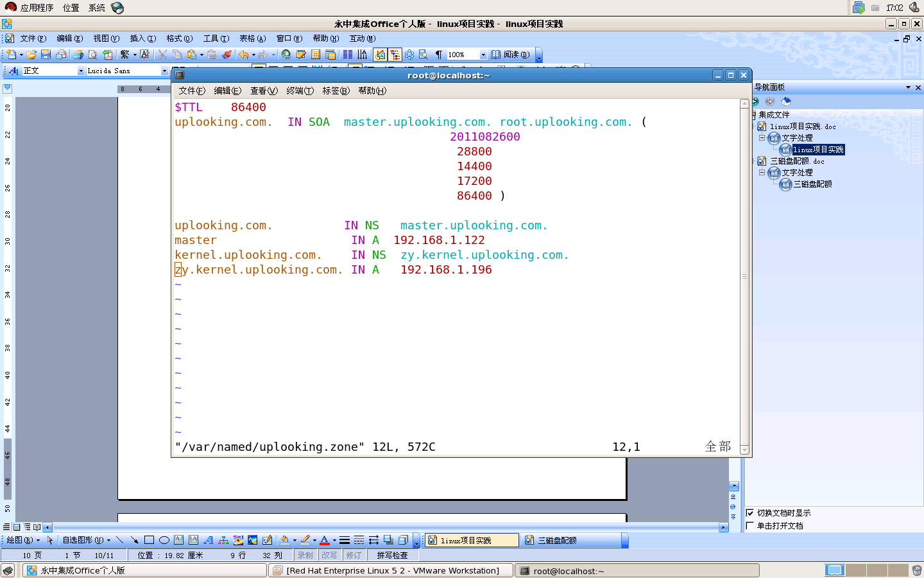Click the Print icon in the toolbar

tap(78, 55)
